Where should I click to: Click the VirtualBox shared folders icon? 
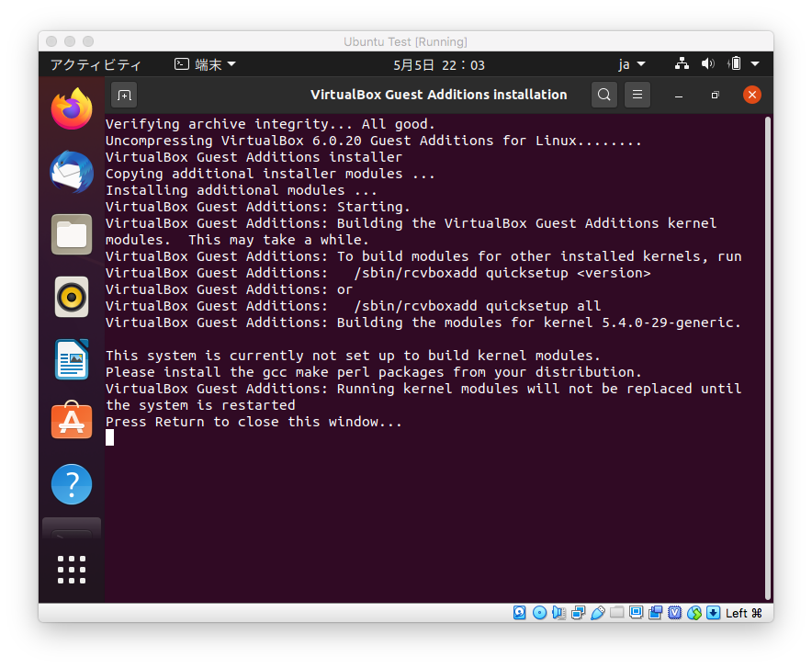coord(616,613)
